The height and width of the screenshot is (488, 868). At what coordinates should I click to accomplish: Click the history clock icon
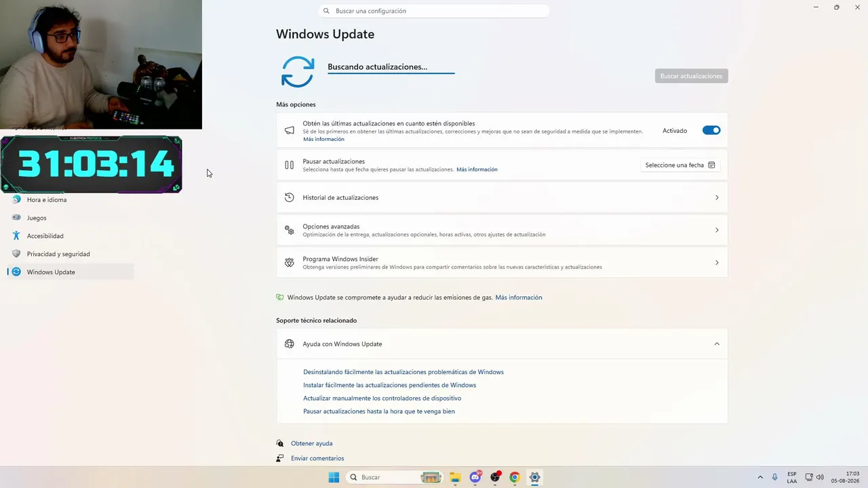coord(290,197)
